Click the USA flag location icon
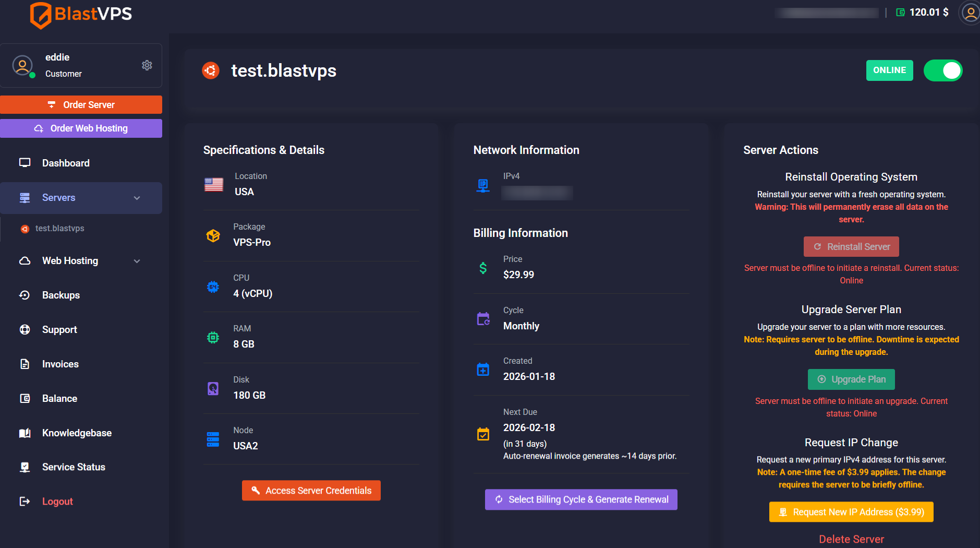Viewport: 980px width, 548px height. point(214,184)
